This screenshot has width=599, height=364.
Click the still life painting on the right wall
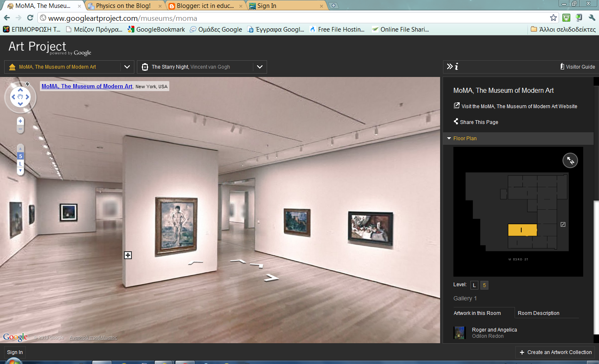[371, 228]
